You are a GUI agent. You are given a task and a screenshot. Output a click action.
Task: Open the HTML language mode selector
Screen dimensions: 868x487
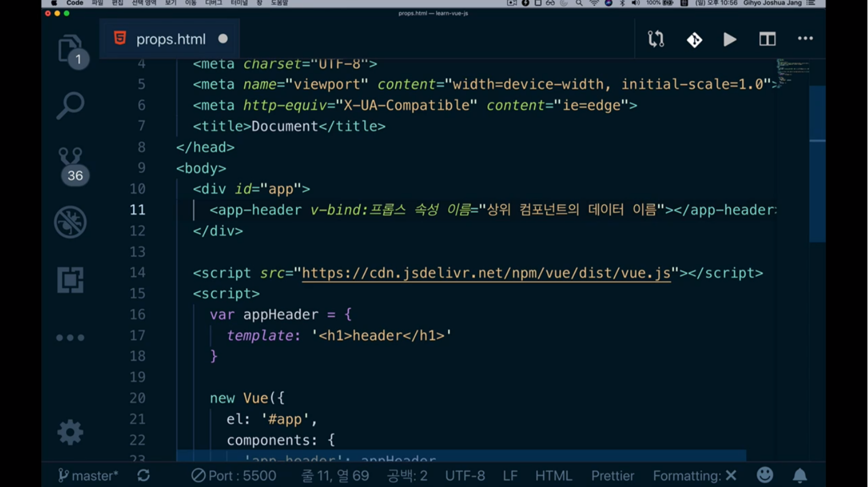click(x=553, y=475)
